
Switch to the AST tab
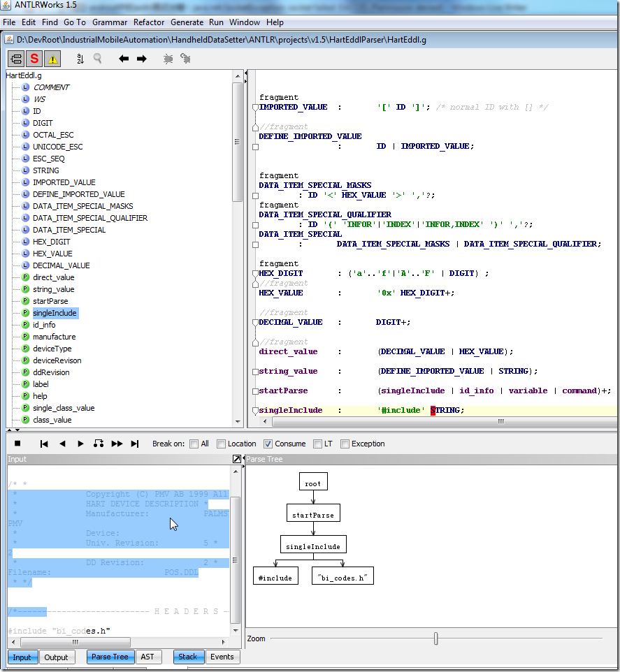tap(147, 657)
